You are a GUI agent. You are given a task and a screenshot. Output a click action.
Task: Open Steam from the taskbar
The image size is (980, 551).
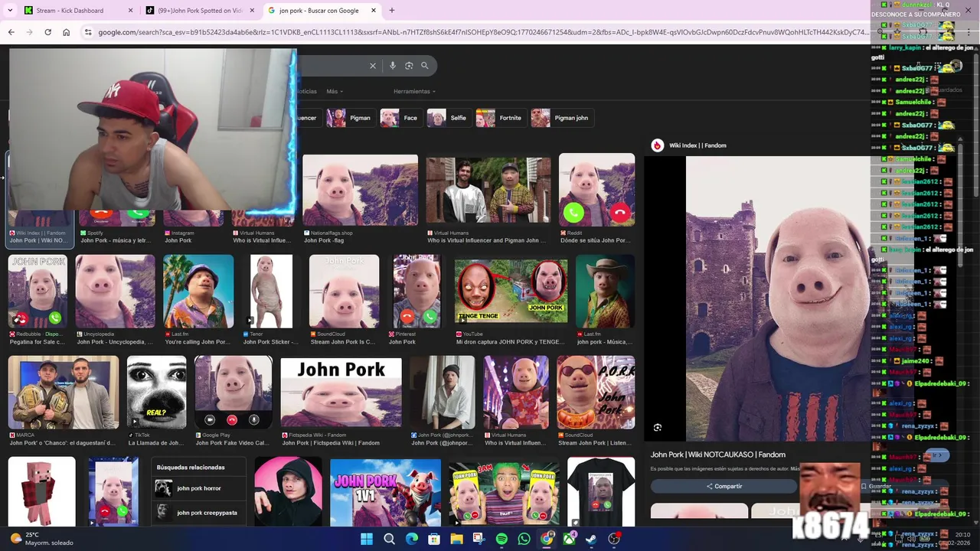click(591, 539)
